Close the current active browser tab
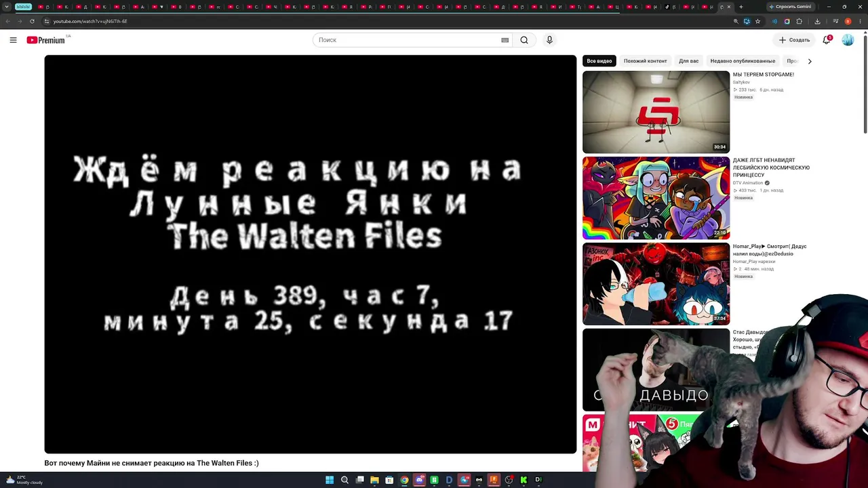The image size is (868, 488). point(729,7)
